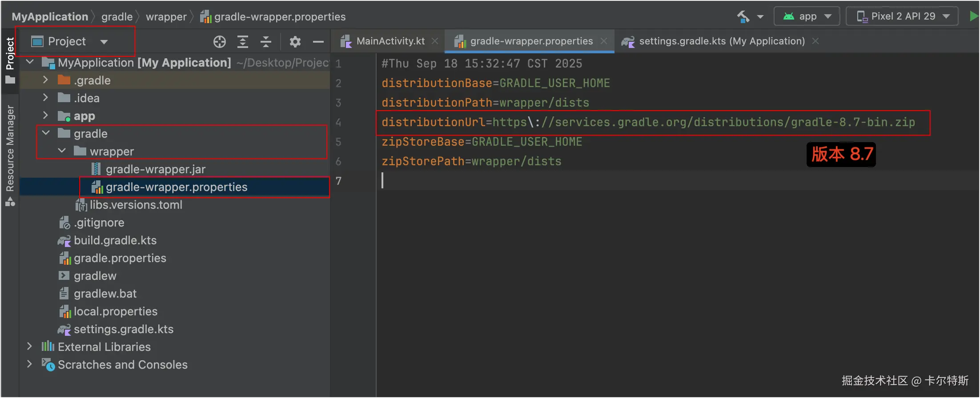Click MyApplication in the breadcrumb bar
Screen dimensions: 980x398
coord(50,17)
